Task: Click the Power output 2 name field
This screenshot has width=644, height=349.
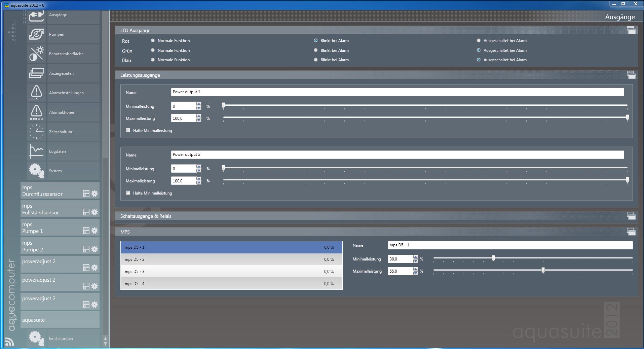Action: pos(397,155)
